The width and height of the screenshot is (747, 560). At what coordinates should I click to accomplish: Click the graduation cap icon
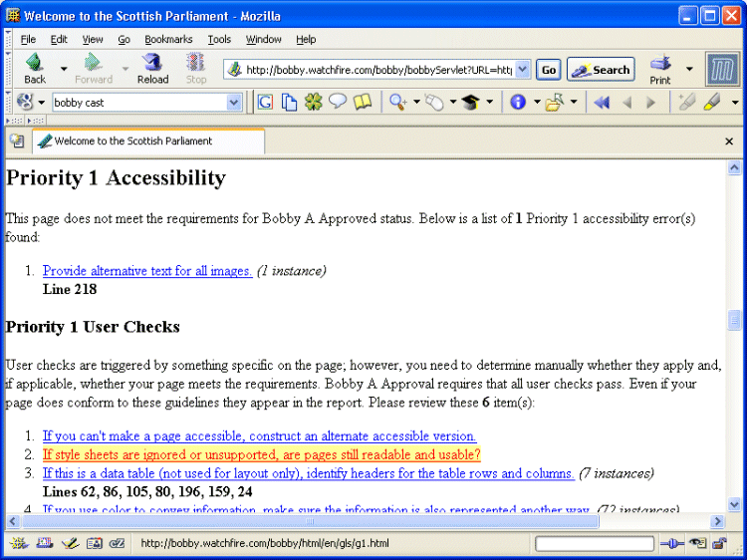(471, 102)
